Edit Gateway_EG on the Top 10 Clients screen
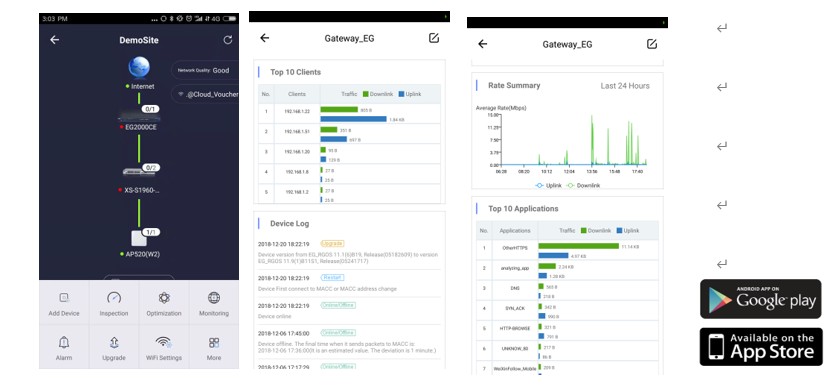The image size is (837, 387). tap(434, 38)
